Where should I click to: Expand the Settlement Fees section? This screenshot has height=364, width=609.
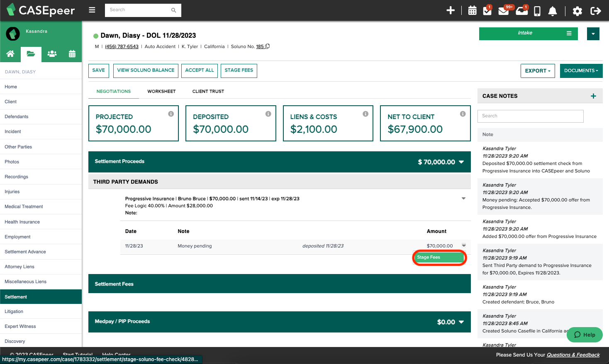pos(280,284)
